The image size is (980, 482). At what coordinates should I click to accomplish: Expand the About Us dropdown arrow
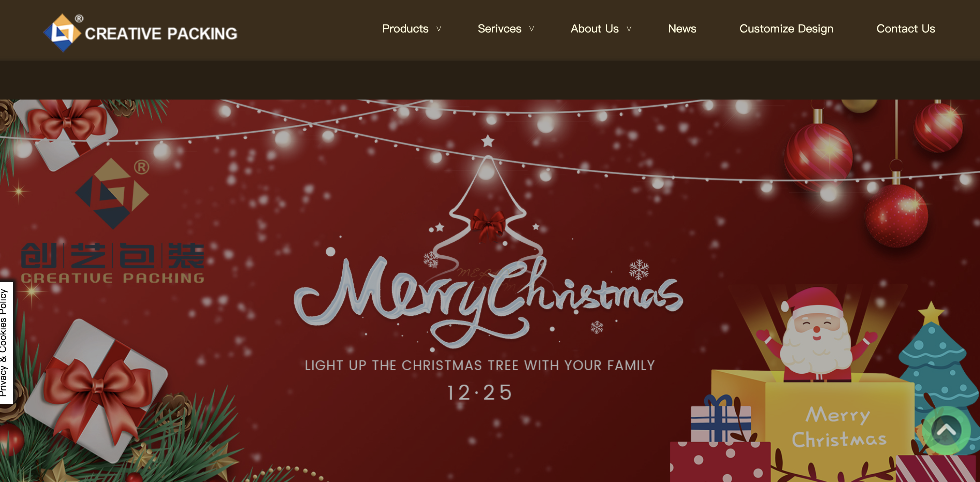tap(629, 29)
